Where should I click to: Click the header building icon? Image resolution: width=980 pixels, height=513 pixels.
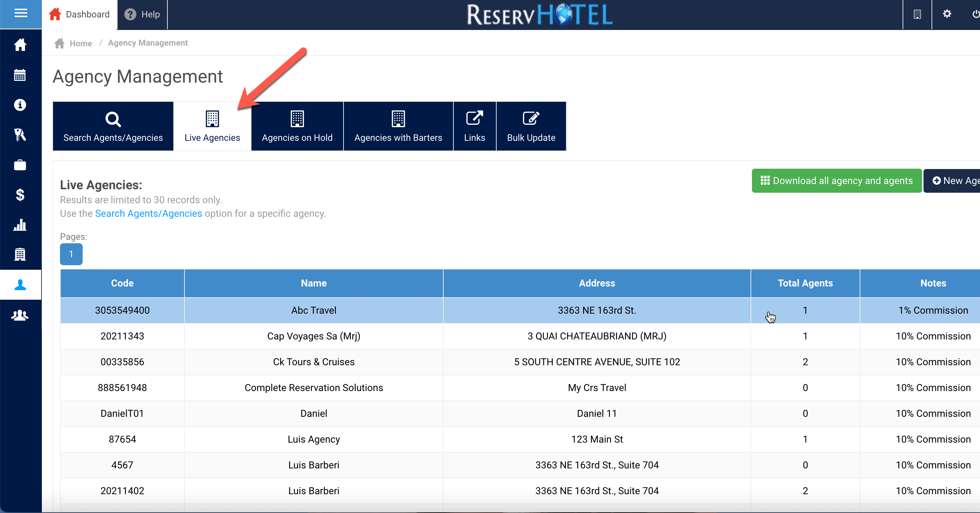point(917,14)
